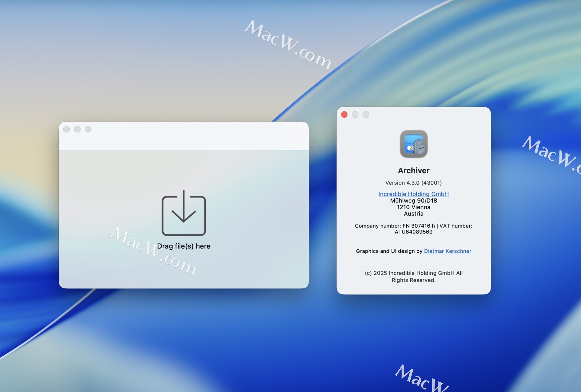The image size is (581, 392).
Task: Click the 'Company number: FN 307416 h' text
Action: click(395, 226)
